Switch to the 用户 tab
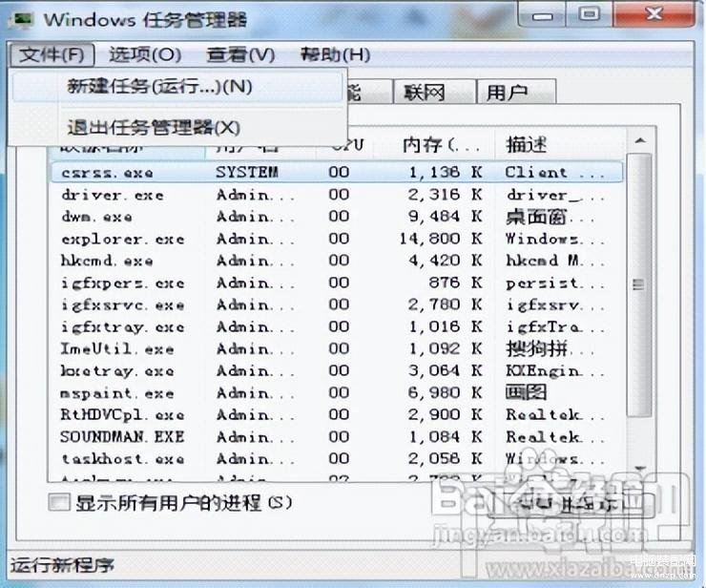Image resolution: width=706 pixels, height=588 pixels. click(x=516, y=93)
